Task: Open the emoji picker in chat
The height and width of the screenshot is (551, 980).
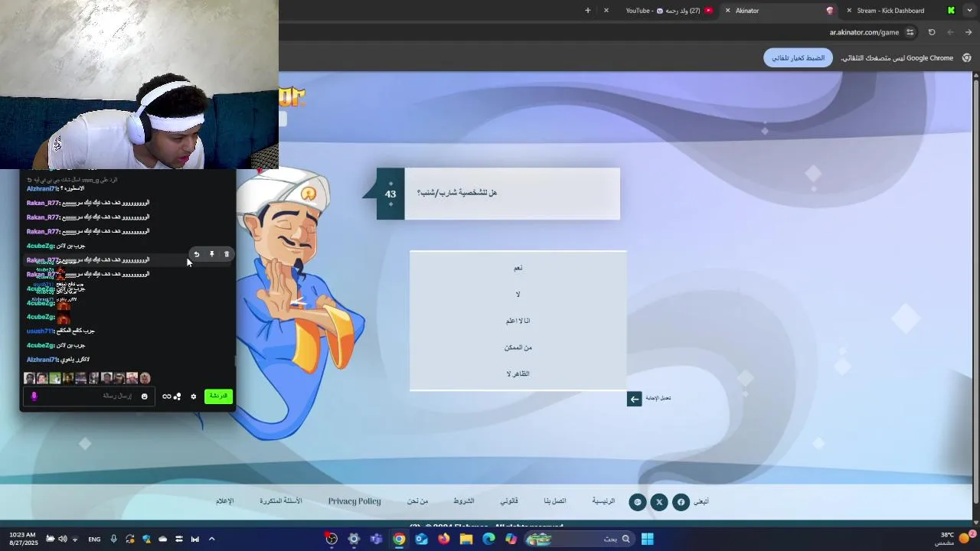Action: [144, 396]
